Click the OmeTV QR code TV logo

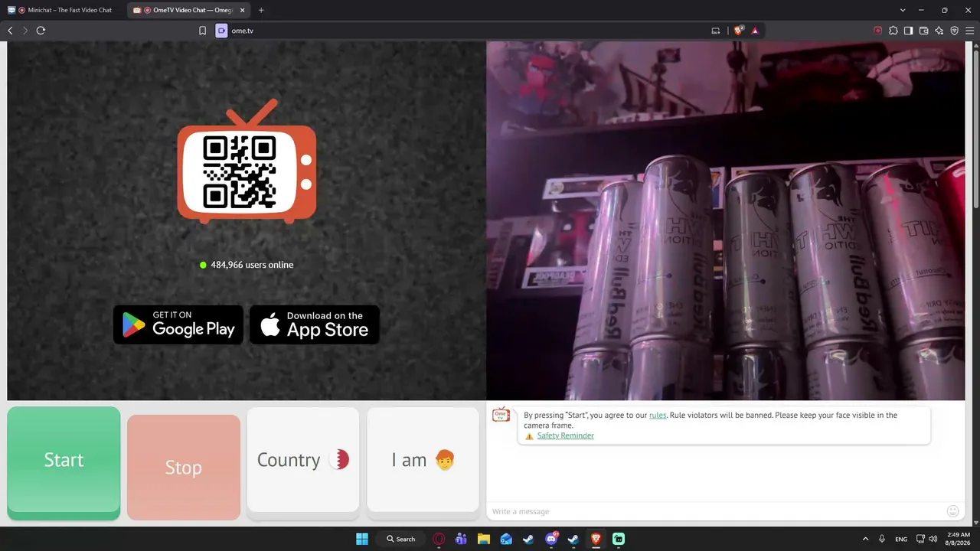[x=247, y=161]
